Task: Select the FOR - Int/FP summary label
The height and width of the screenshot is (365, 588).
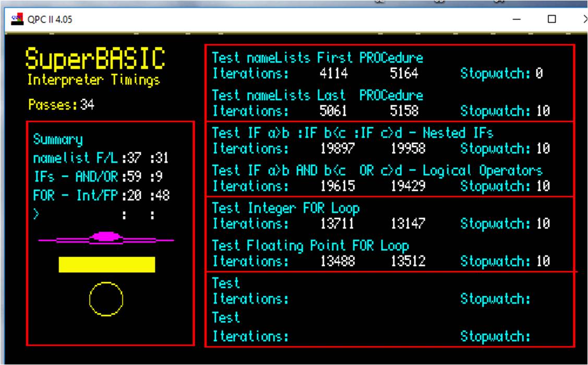Action: 76,195
